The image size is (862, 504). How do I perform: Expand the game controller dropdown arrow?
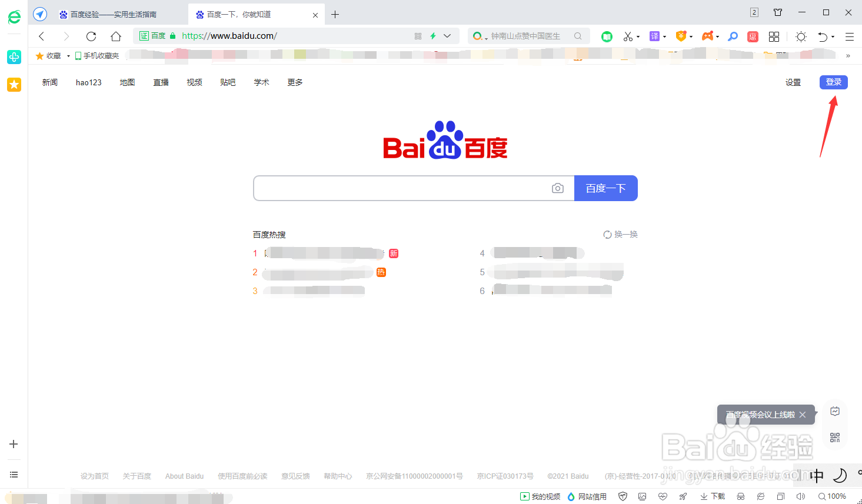718,37
